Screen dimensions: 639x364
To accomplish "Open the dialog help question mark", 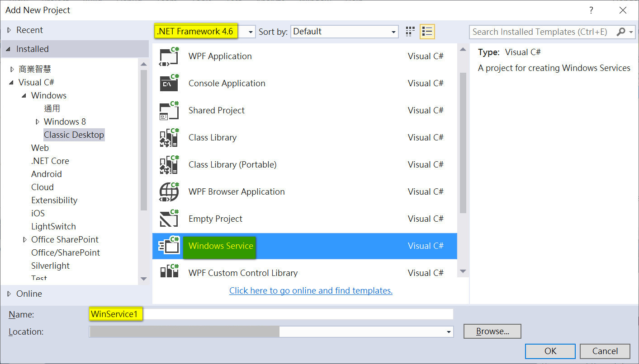I will click(x=591, y=10).
